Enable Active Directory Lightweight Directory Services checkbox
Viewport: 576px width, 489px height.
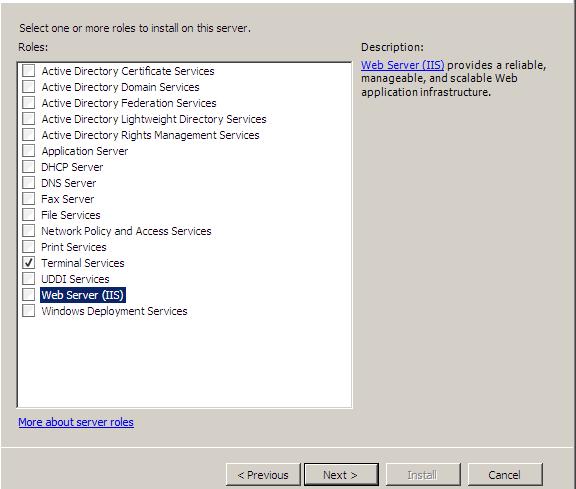coord(28,119)
